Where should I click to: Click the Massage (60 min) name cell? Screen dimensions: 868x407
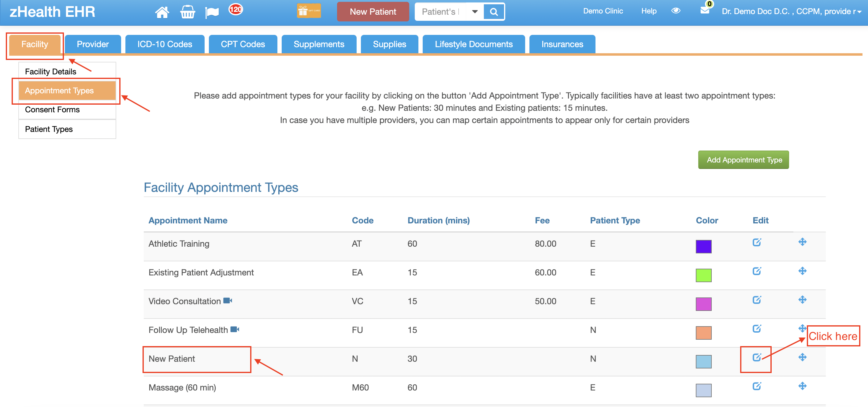click(x=182, y=388)
